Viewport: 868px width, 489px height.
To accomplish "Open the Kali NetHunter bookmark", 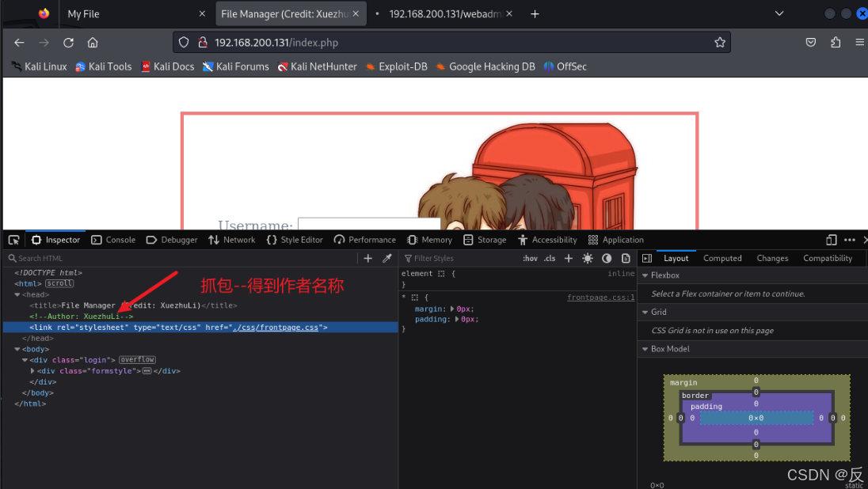I will point(318,66).
